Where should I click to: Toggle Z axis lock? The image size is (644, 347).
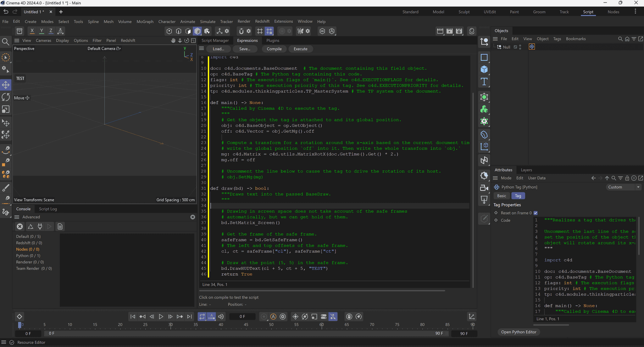[x=51, y=31]
